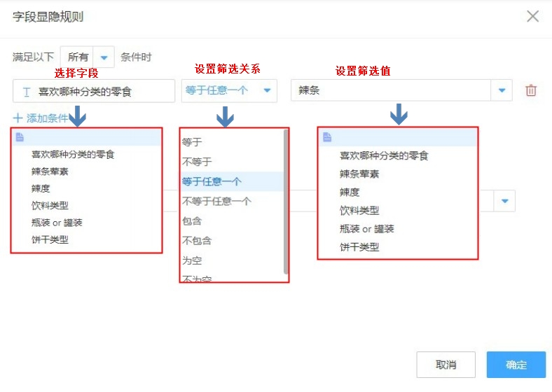Pick 不等于任意一个 relation option
The image size is (552, 392).
point(216,201)
